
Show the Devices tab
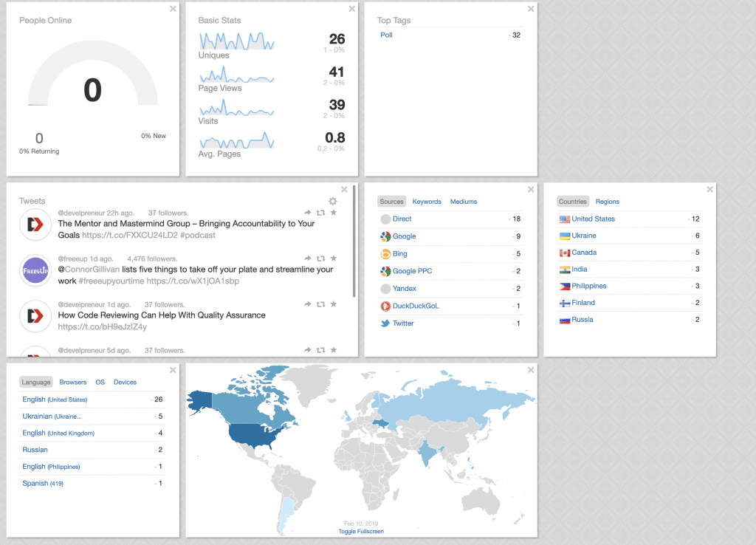[x=125, y=383]
